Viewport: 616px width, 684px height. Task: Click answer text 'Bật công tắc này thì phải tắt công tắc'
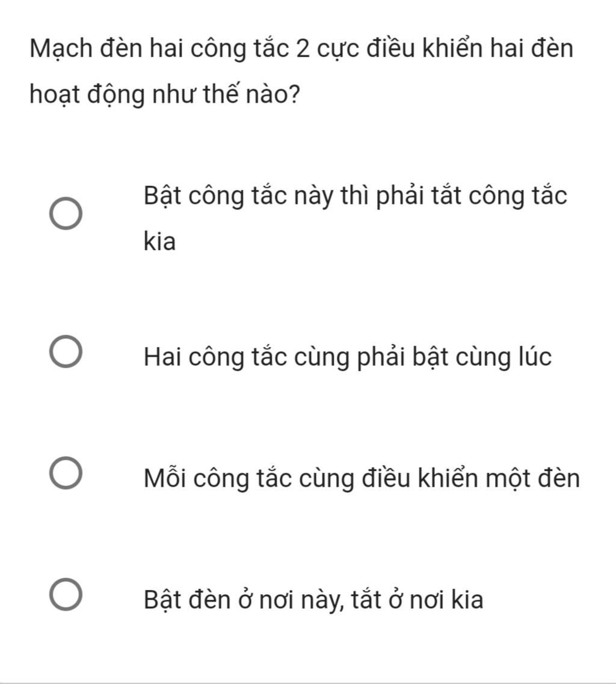(356, 196)
